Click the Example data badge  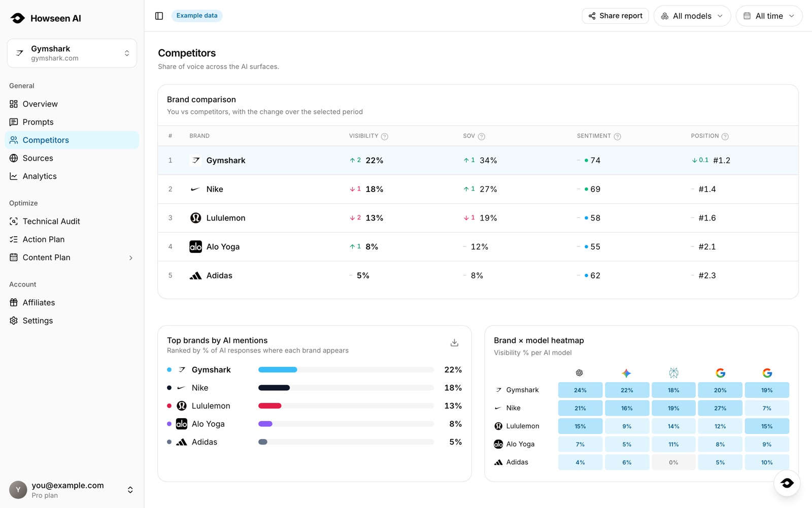click(x=197, y=16)
